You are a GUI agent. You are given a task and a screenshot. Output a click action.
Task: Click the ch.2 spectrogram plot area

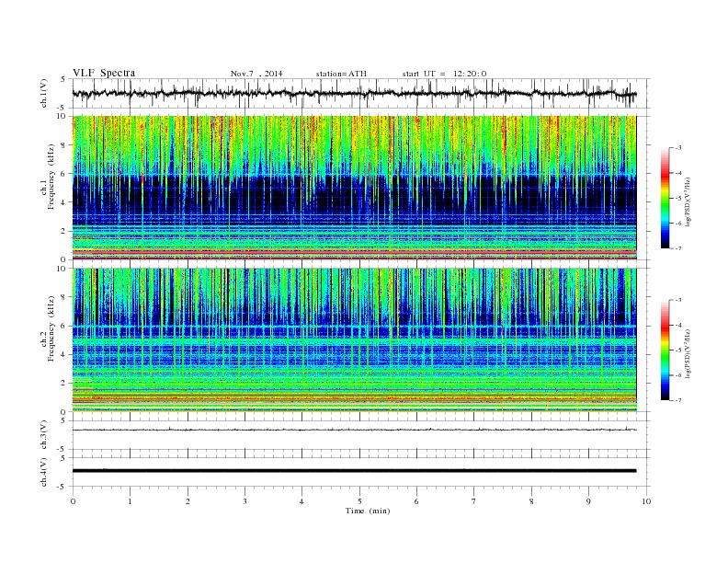355,340
